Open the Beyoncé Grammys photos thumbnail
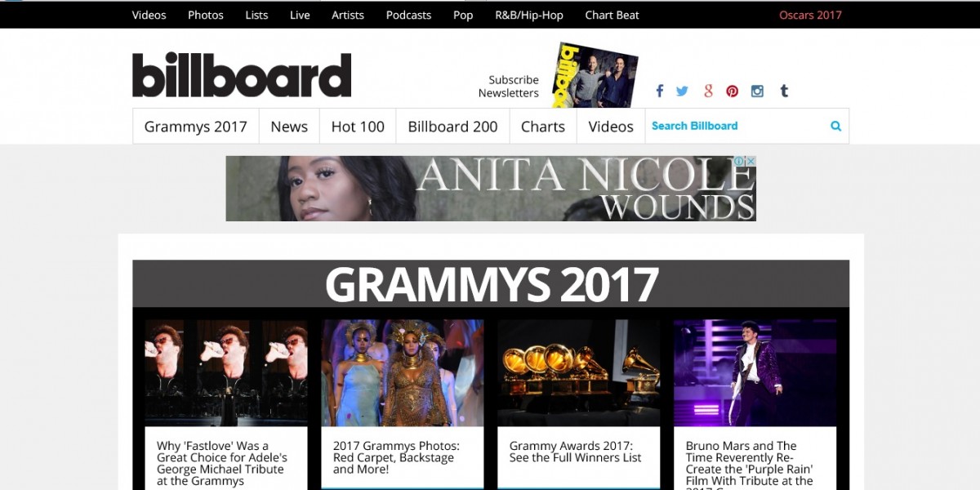The width and height of the screenshot is (980, 490). pos(403,372)
